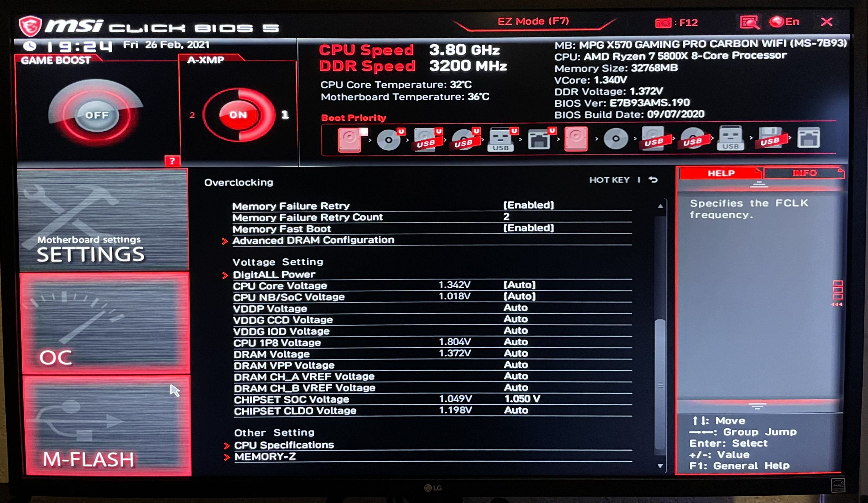Toggle the A-XMP ON button
The height and width of the screenshot is (503, 868).
238,115
